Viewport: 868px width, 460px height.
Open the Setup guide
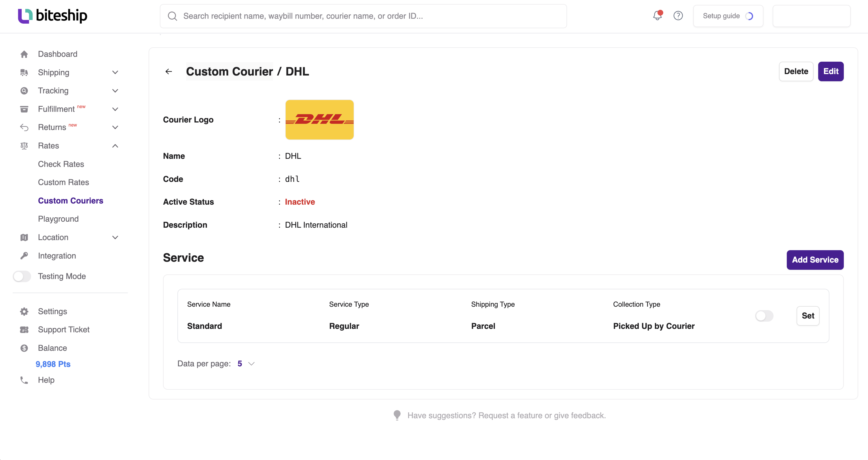[x=728, y=16]
